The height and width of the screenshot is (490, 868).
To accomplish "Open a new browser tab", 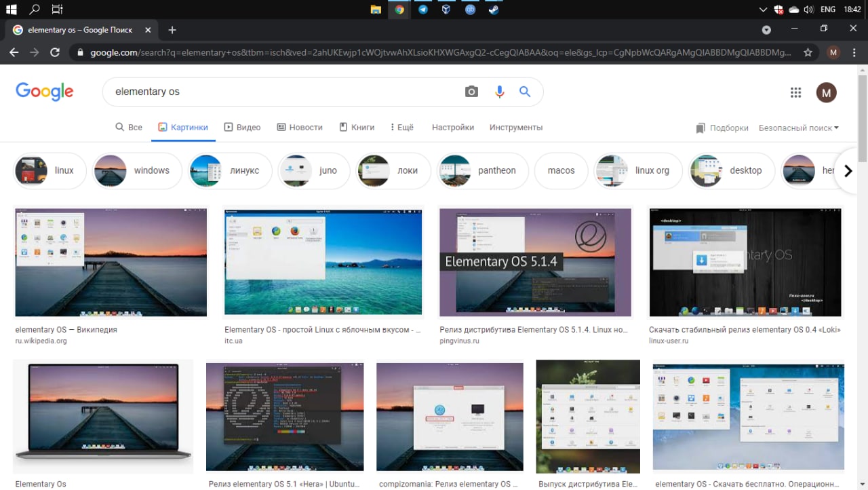I will click(x=172, y=30).
